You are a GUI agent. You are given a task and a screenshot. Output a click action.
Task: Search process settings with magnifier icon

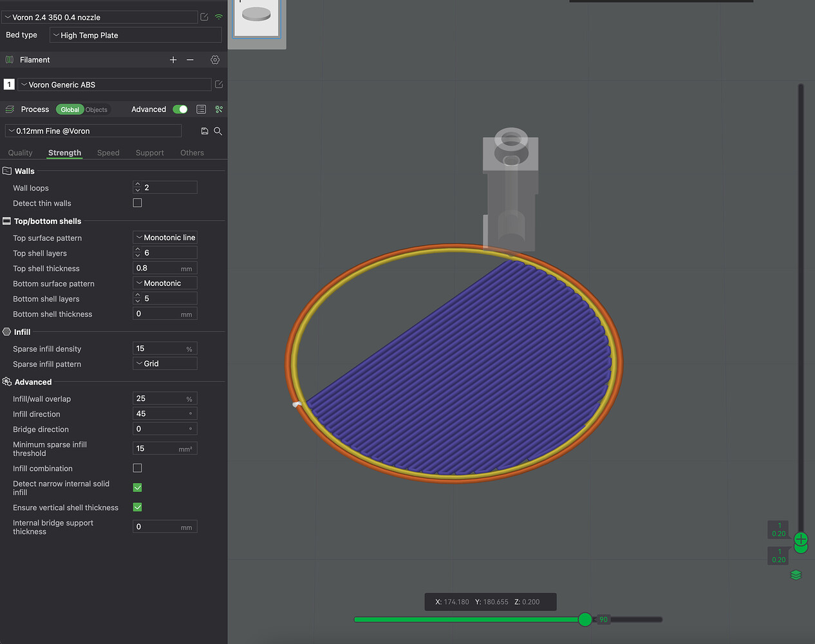(x=218, y=131)
